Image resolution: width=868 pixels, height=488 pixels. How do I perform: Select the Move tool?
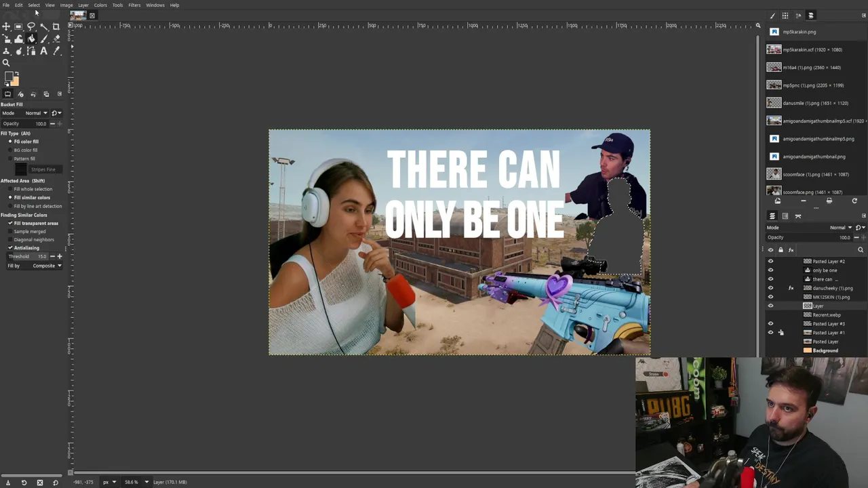pyautogui.click(x=6, y=26)
